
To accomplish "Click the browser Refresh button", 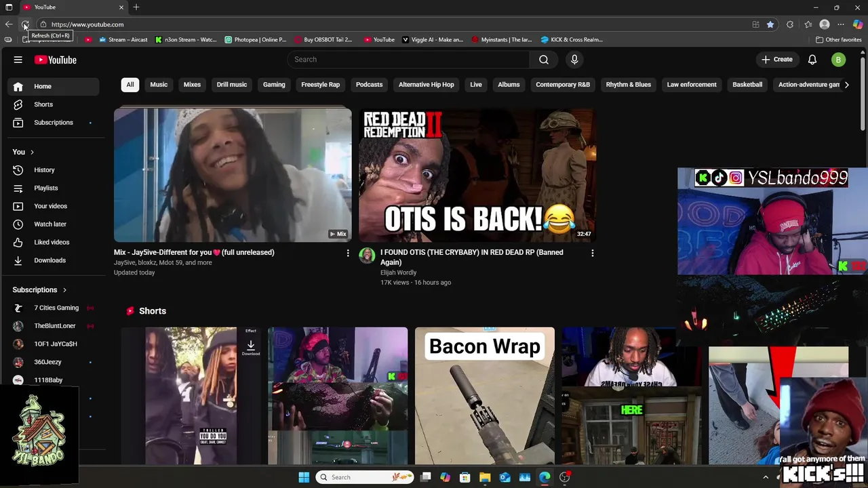I will coord(25,24).
